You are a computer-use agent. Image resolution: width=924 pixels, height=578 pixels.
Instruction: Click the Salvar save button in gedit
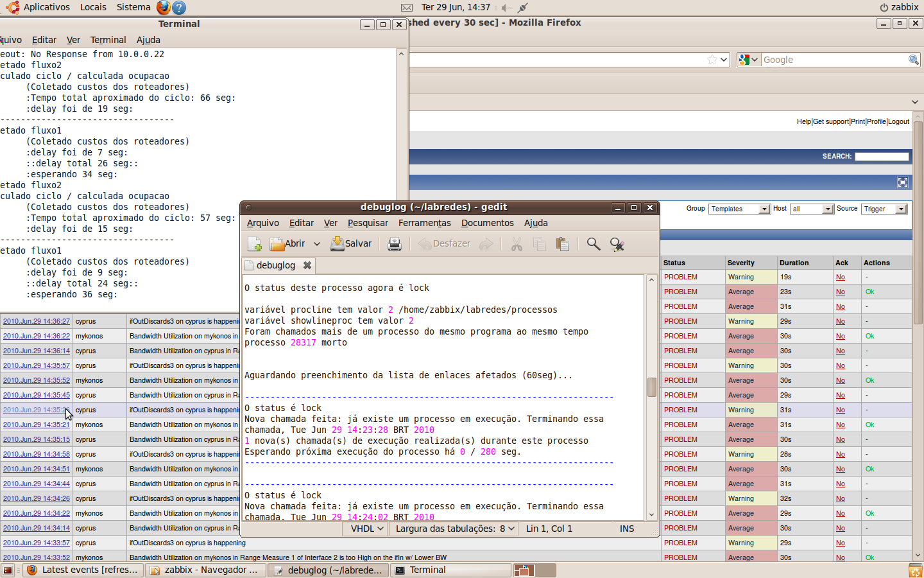pyautogui.click(x=351, y=244)
